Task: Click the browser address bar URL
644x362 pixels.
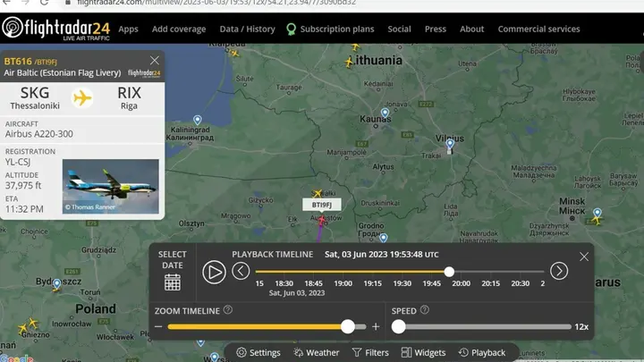Action: click(x=216, y=3)
